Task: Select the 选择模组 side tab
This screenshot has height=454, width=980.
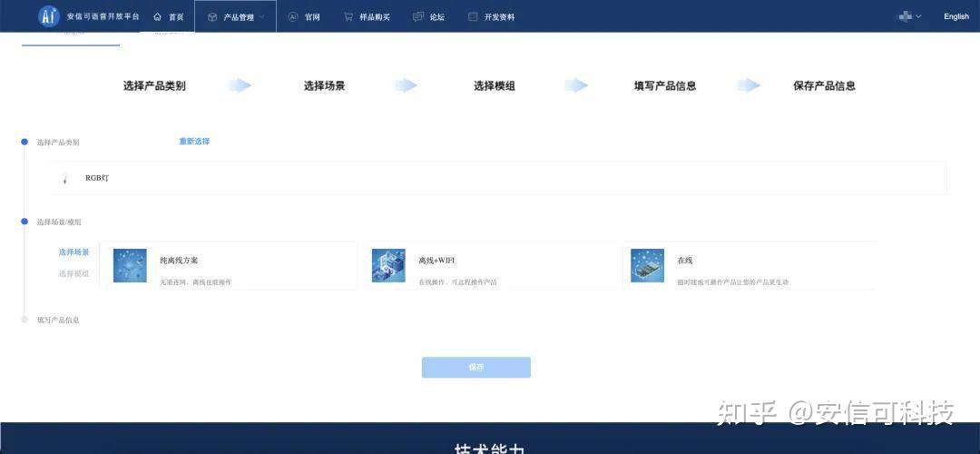Action: point(73,273)
